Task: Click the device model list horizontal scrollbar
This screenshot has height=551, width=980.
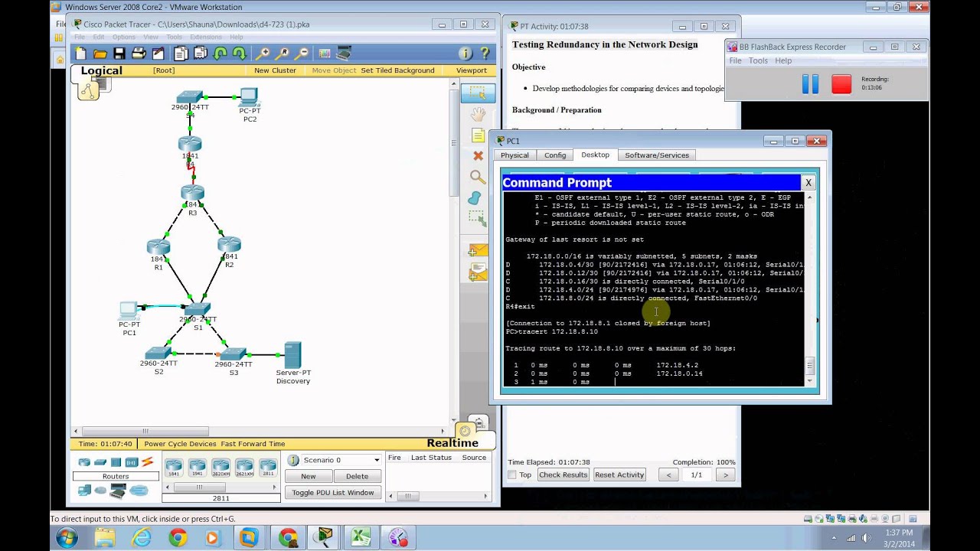Action: click(x=221, y=487)
